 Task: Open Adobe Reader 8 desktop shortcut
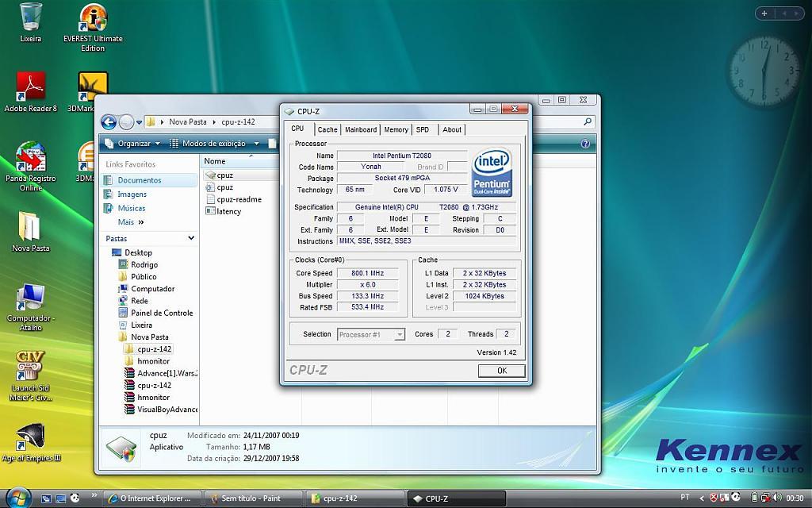point(31,92)
